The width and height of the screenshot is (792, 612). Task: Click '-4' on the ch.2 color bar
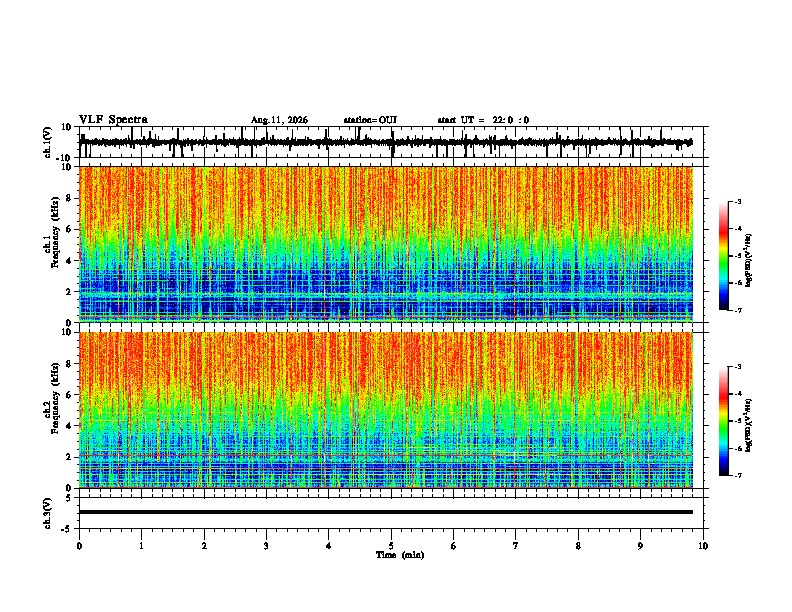point(738,394)
